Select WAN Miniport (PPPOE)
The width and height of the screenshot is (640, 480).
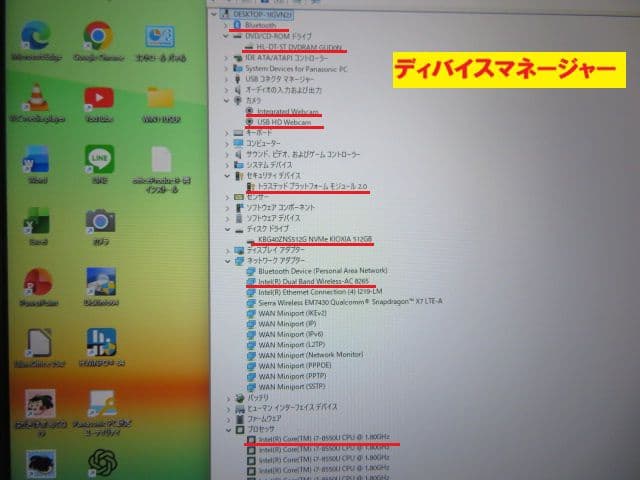(x=295, y=366)
